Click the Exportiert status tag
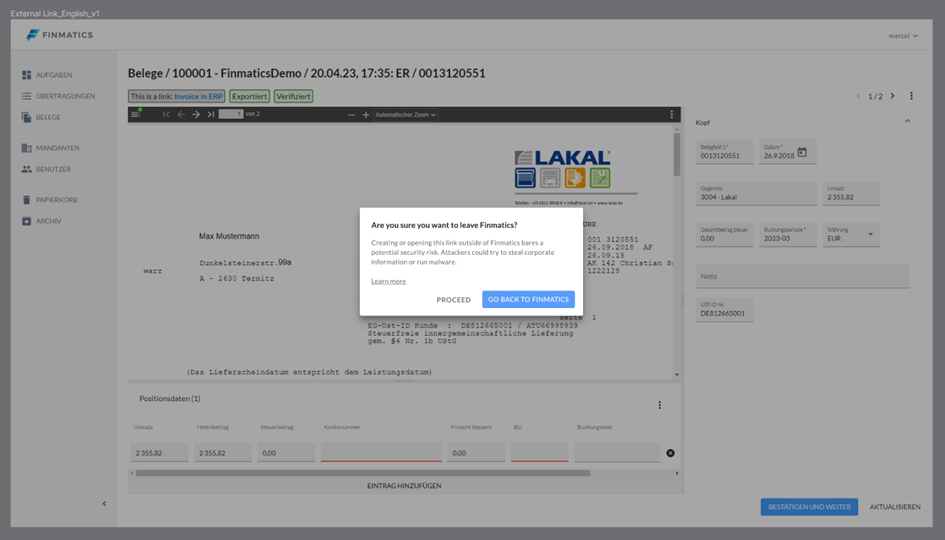Image resolution: width=945 pixels, height=540 pixels. 250,96
